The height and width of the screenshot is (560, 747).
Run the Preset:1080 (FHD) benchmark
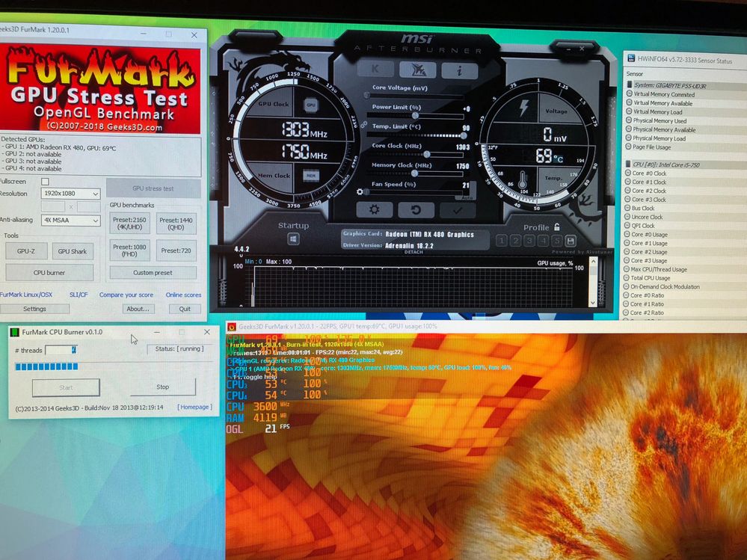click(x=129, y=250)
